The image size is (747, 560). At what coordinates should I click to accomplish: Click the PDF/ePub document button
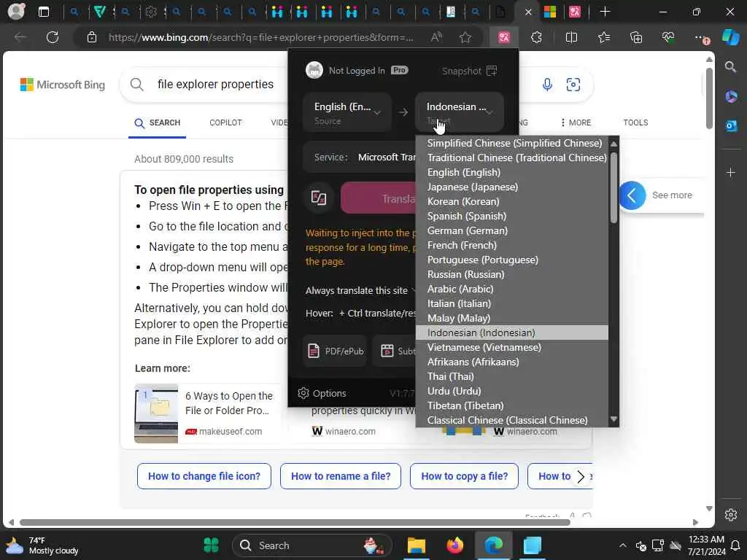point(336,351)
